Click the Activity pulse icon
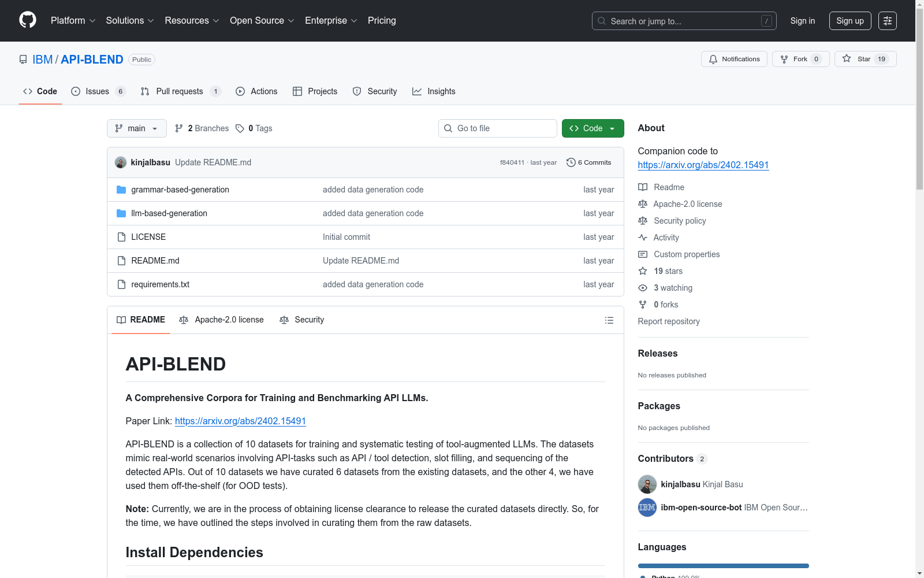This screenshot has width=924, height=578. point(643,238)
